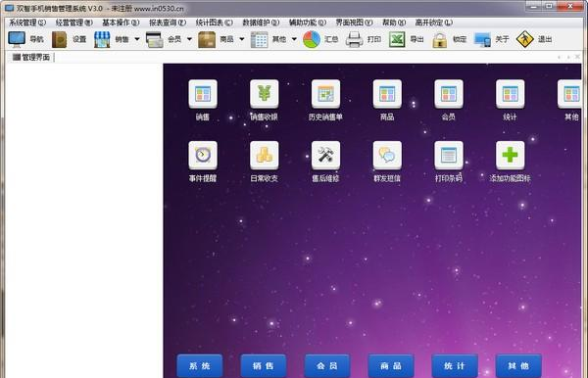Open the 界面视图 menu

[x=354, y=23]
